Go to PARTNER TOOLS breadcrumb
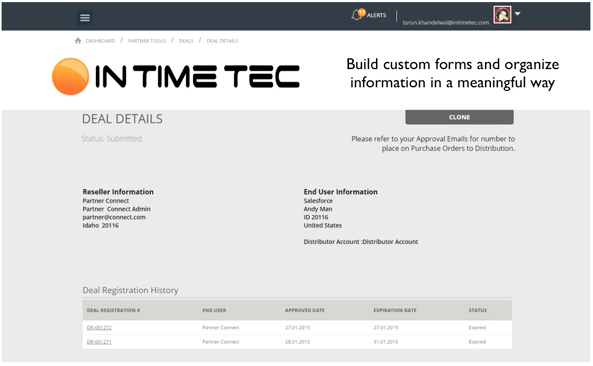593x366 pixels. (x=147, y=41)
